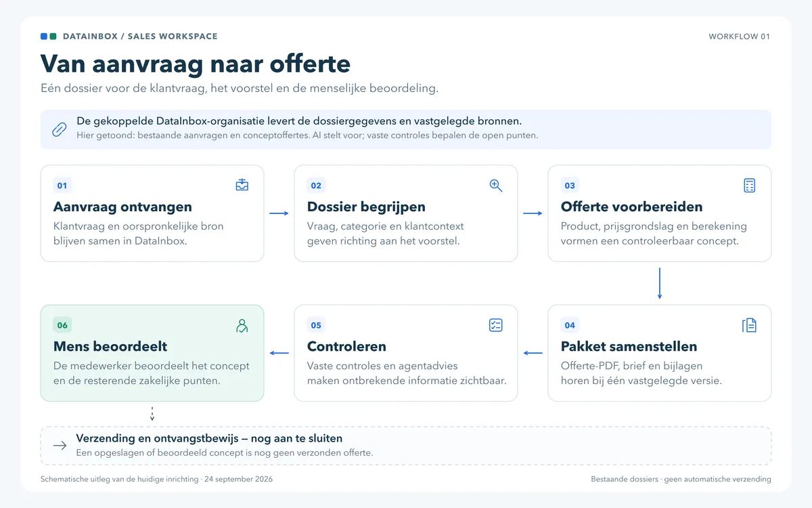Click the inbox tray icon in Aanvraag ontvangen card
This screenshot has height=508, width=812.
(x=242, y=185)
